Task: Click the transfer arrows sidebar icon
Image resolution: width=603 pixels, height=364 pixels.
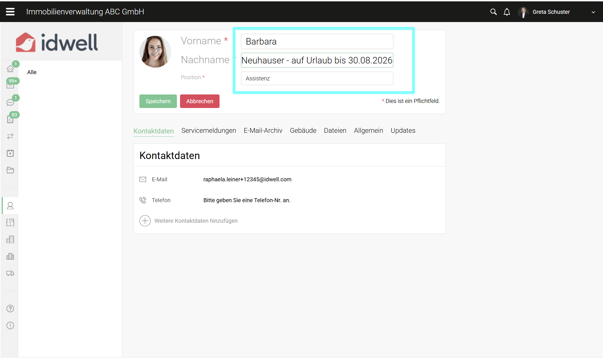Action: coord(10,136)
